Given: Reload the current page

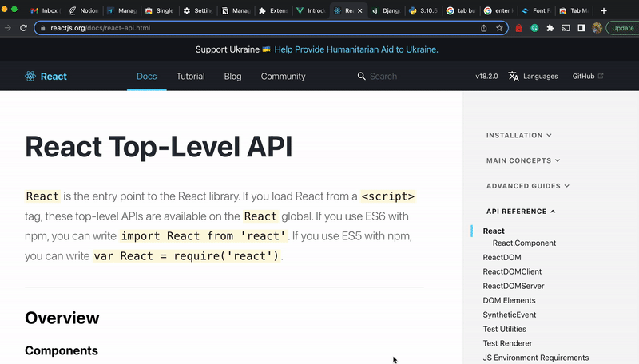Looking at the screenshot, I should (24, 28).
